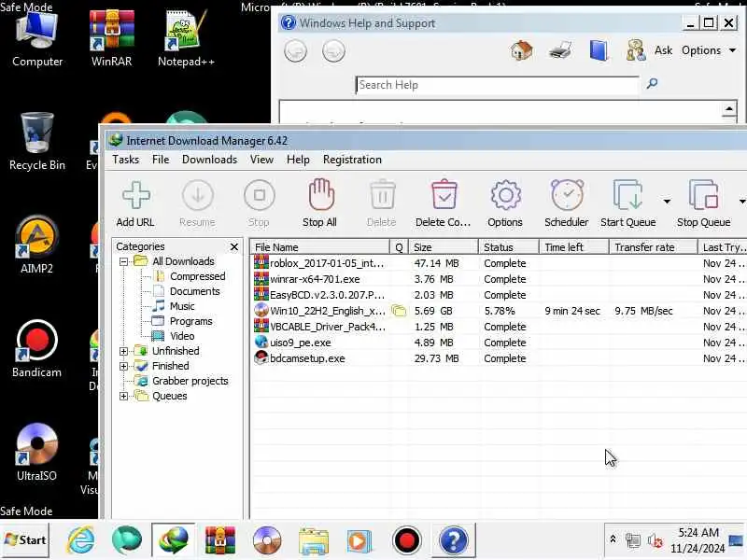
Task: Expand the Queues category node
Action: pyautogui.click(x=124, y=396)
